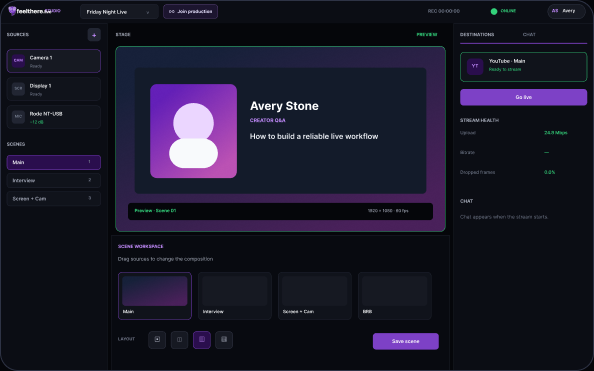Viewport: 594px width, 371px height.
Task: Click the YT badge on YouTube destination
Action: [x=475, y=66]
